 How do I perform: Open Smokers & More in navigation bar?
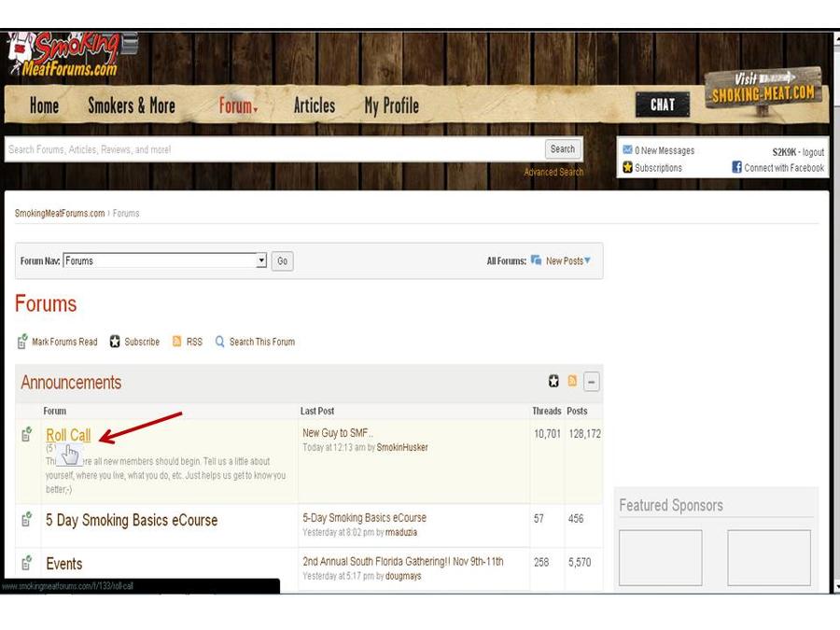point(131,105)
